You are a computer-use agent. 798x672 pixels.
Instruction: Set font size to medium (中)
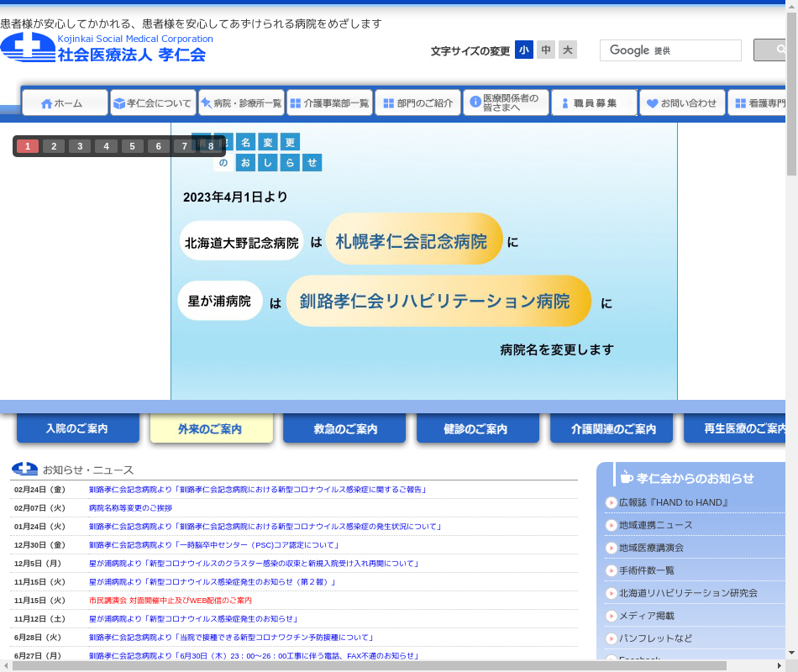click(x=546, y=50)
